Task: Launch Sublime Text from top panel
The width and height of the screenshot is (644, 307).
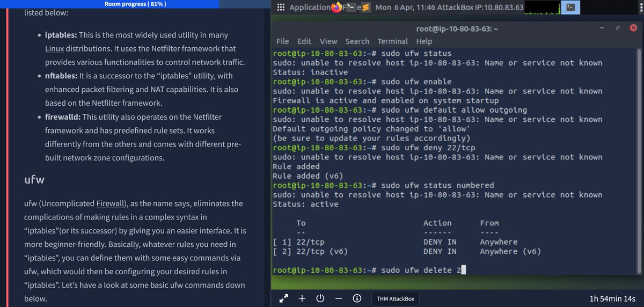Action: coord(365,8)
